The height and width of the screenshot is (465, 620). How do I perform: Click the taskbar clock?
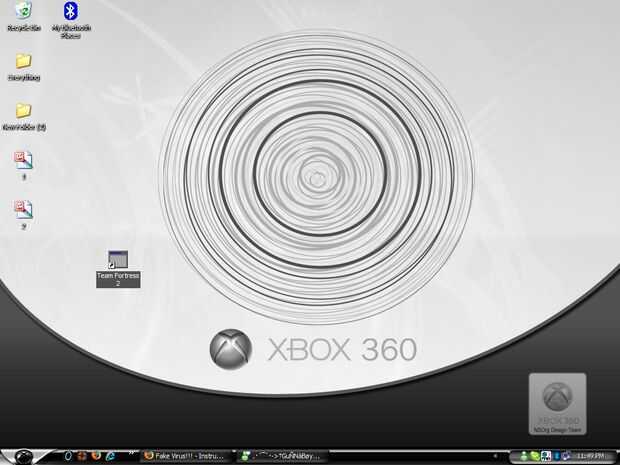tap(590, 456)
